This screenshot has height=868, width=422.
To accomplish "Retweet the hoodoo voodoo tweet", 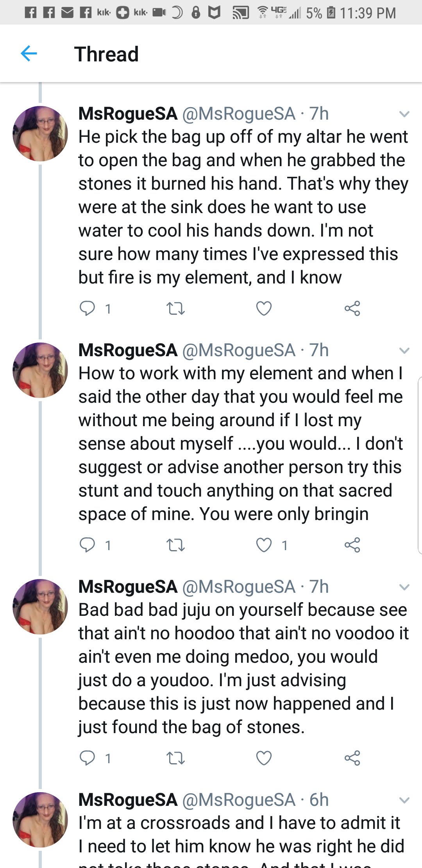I will (175, 758).
